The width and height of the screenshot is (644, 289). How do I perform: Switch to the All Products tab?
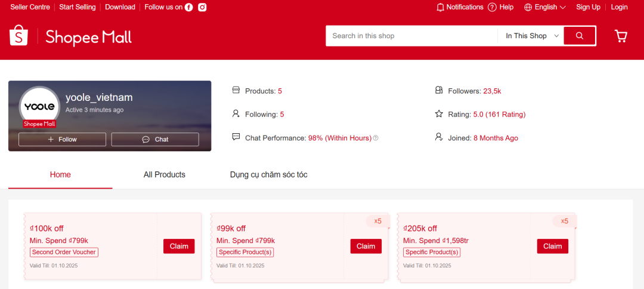click(x=165, y=175)
